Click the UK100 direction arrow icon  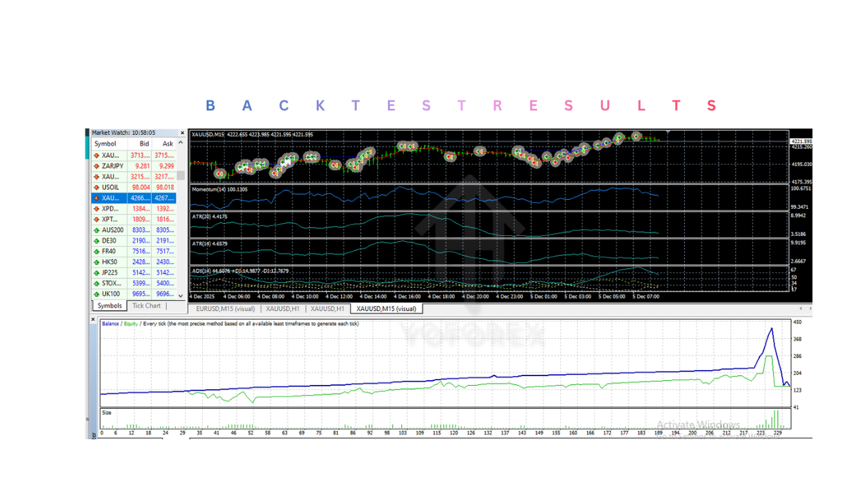click(x=96, y=294)
